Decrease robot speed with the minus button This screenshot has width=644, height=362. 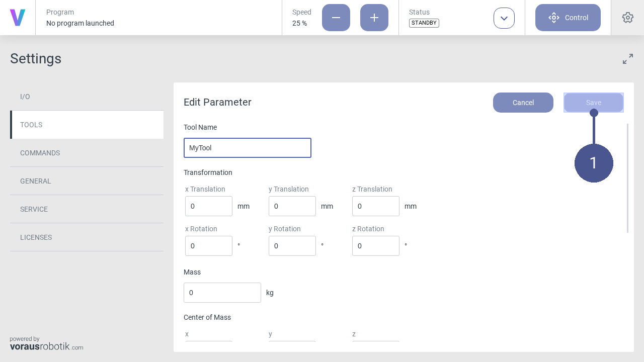coord(336,18)
